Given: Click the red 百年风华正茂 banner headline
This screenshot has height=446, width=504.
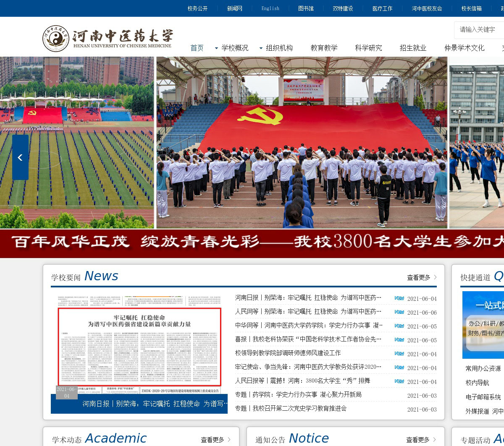Looking at the screenshot, I should pyautogui.click(x=252, y=242).
